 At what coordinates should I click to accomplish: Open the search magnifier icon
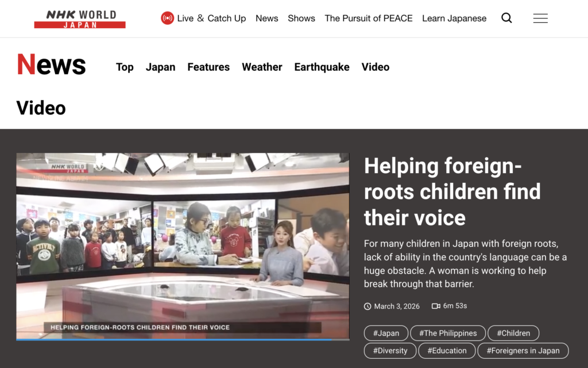pyautogui.click(x=506, y=18)
